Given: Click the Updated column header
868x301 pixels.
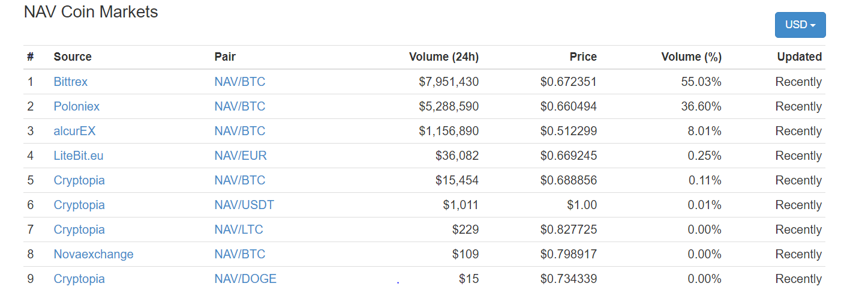Looking at the screenshot, I should click(x=799, y=57).
